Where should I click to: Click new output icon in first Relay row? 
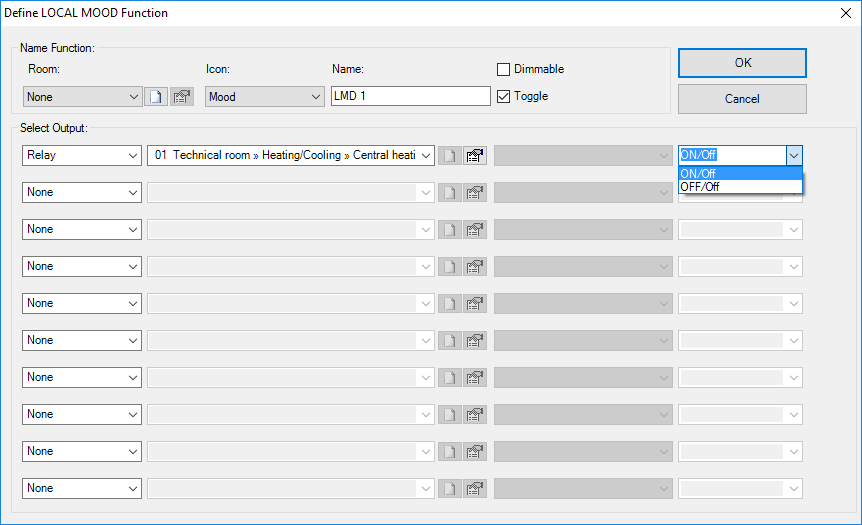tap(450, 156)
